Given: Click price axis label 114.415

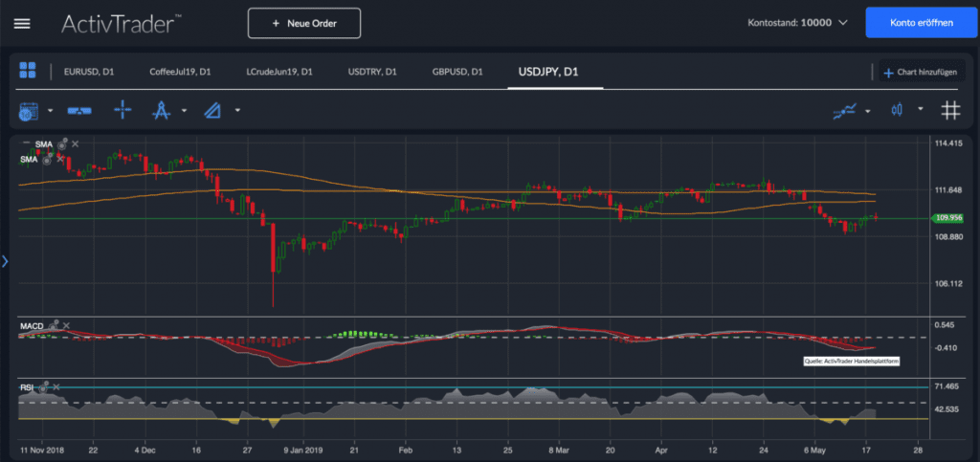Looking at the screenshot, I should tap(947, 143).
